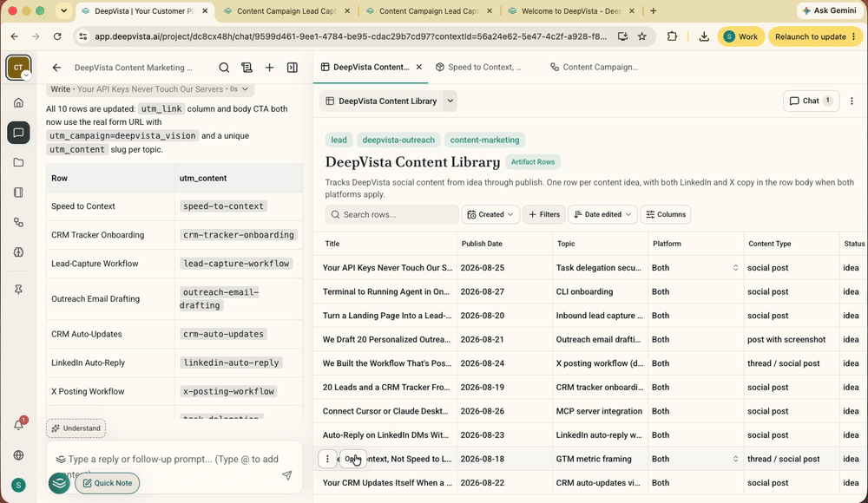
Task: Click Relaunch to update button
Action: [815, 36]
